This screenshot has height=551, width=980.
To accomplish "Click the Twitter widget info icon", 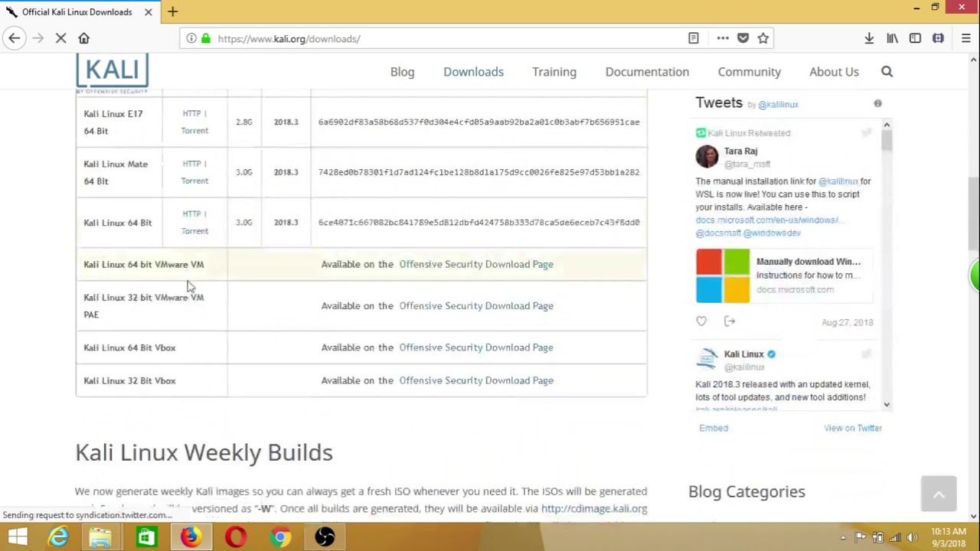I will (877, 103).
